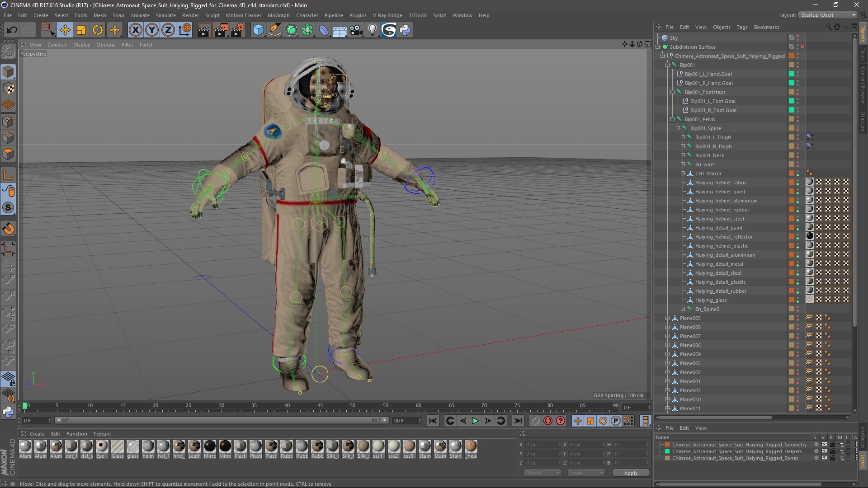Click frame 45 on timeline ruler
The width and height of the screenshot is (868, 488).
[320, 406]
